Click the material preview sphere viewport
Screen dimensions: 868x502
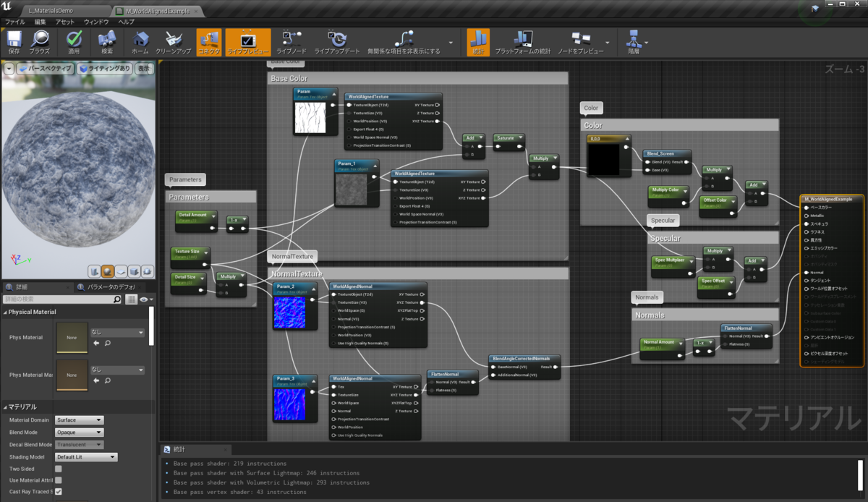77,170
